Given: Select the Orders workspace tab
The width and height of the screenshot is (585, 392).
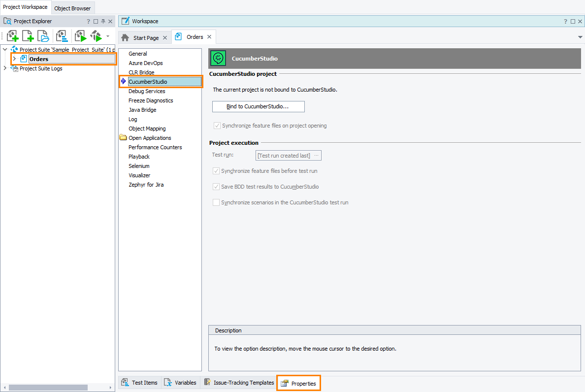Looking at the screenshot, I should [195, 37].
